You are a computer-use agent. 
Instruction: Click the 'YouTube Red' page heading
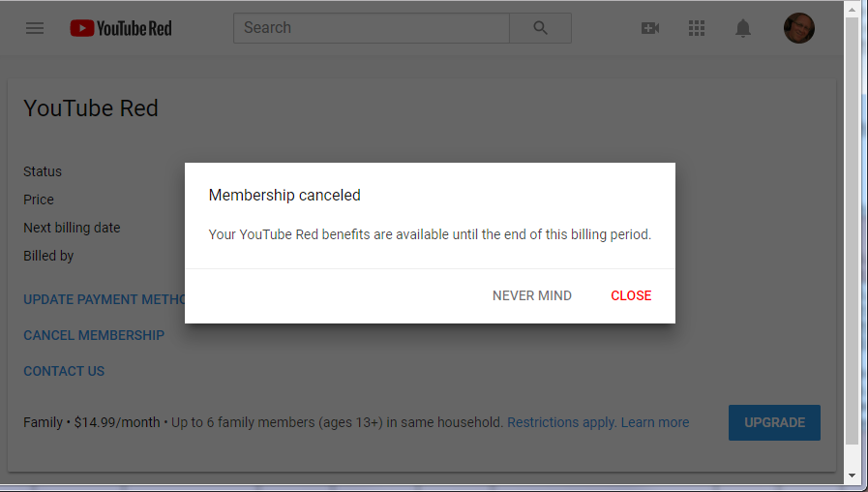tap(91, 108)
